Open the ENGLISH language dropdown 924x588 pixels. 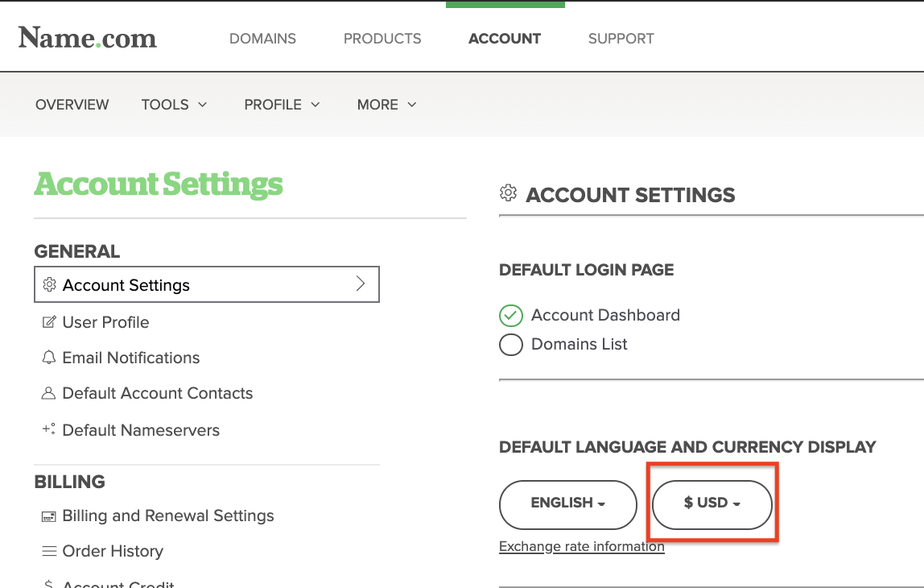click(568, 505)
